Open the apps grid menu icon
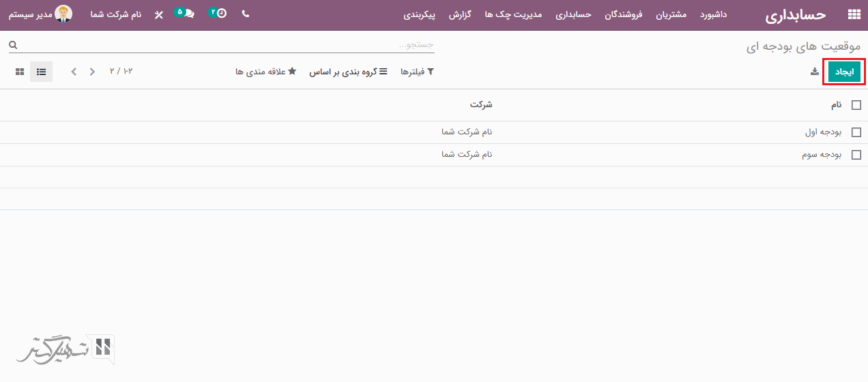 coord(853,15)
